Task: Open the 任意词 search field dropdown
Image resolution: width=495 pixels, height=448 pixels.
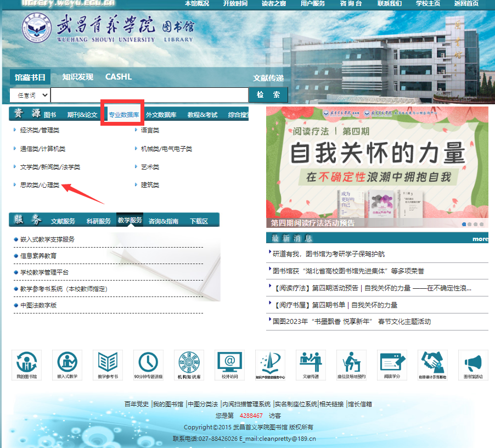Action: pos(30,95)
